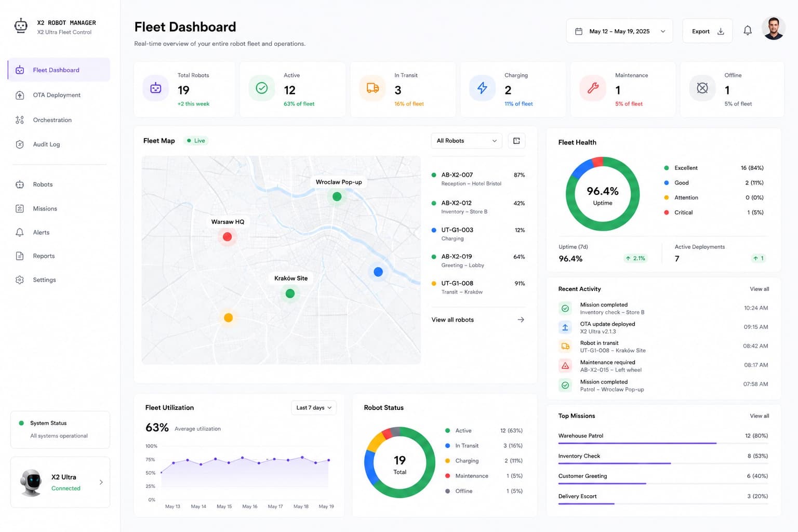Click the Maintenance wrench icon
Screen dimensions: 798x532
click(x=593, y=88)
